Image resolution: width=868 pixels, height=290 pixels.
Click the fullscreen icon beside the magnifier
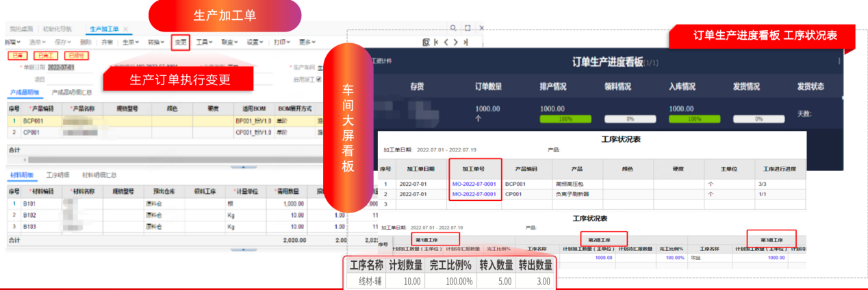(x=468, y=28)
